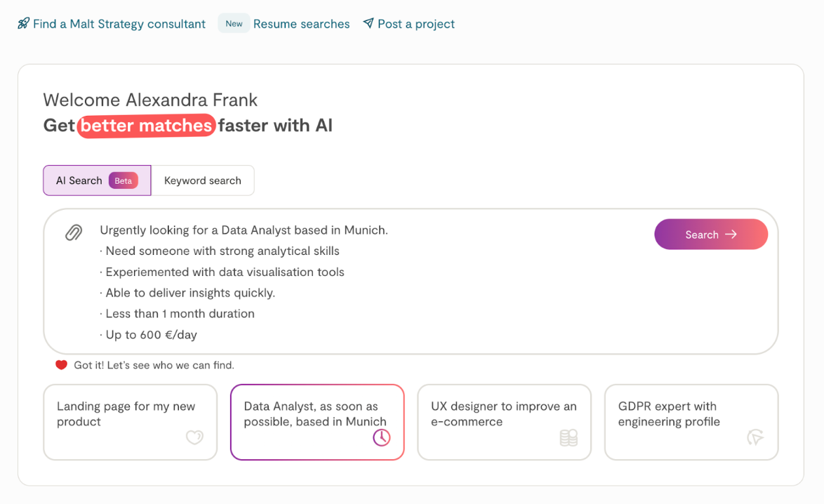Click the coins icon in UX designer card
Screen dimensions: 824x504
point(569,438)
